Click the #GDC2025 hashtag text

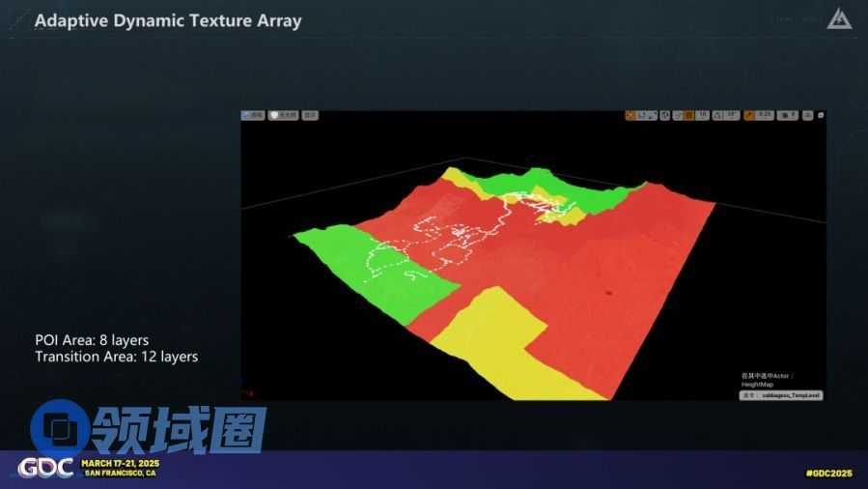828,473
